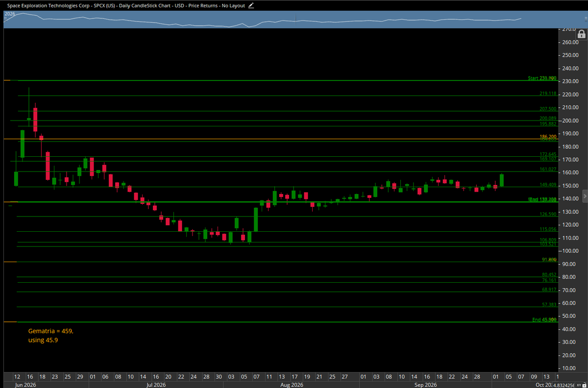Click the chart title 'Space Exploration Technologies Corp'
The height and width of the screenshot is (388, 588).
click(49, 5)
